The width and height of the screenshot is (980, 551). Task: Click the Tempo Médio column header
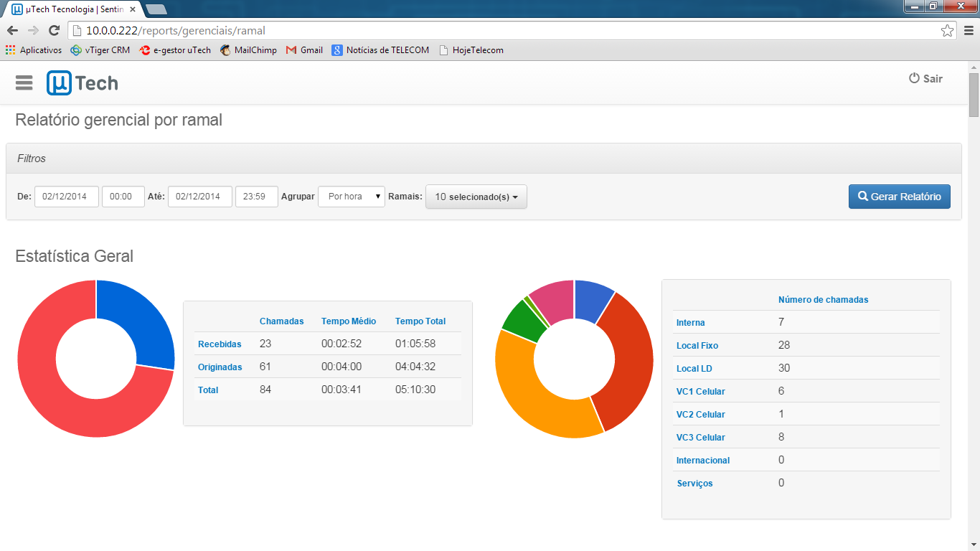tap(349, 321)
